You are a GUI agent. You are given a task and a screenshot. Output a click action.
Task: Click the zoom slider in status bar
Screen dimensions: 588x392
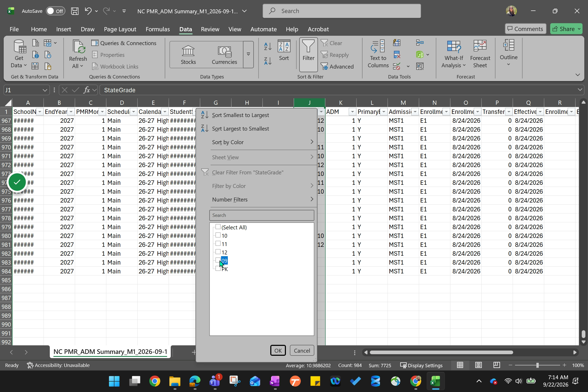(x=537, y=365)
